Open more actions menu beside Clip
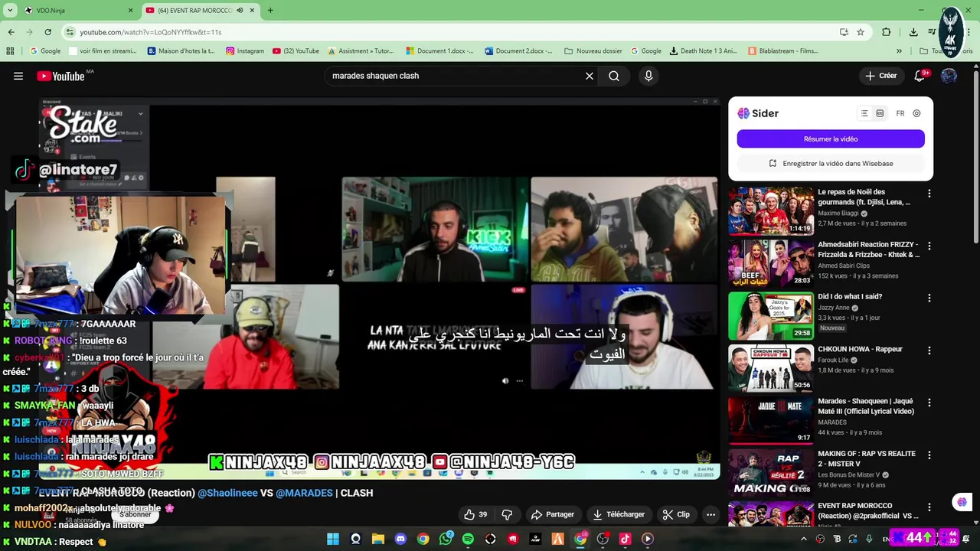980x551 pixels. 710,514
